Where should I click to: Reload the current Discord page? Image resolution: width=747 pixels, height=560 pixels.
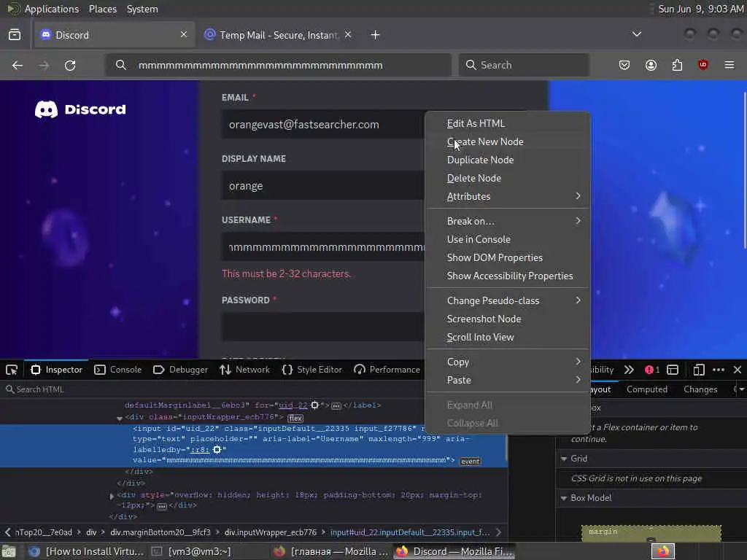tap(70, 65)
